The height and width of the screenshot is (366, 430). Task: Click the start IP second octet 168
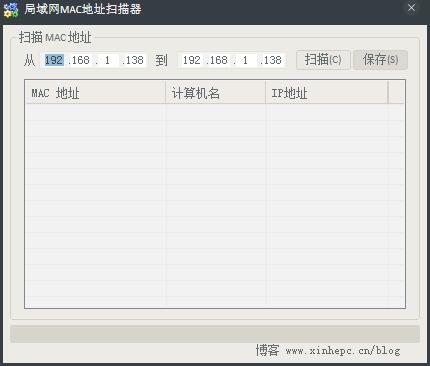(x=80, y=60)
